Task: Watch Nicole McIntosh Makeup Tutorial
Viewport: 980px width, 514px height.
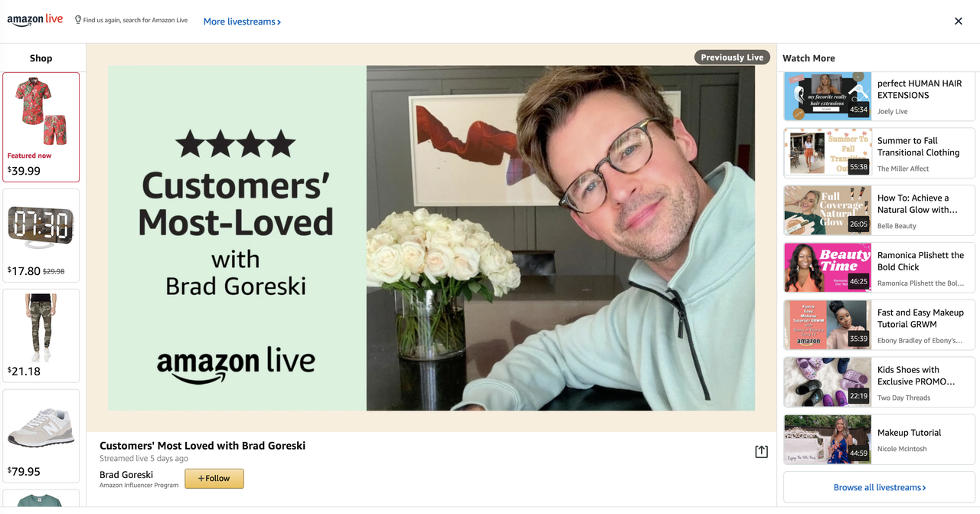Action: [880, 440]
